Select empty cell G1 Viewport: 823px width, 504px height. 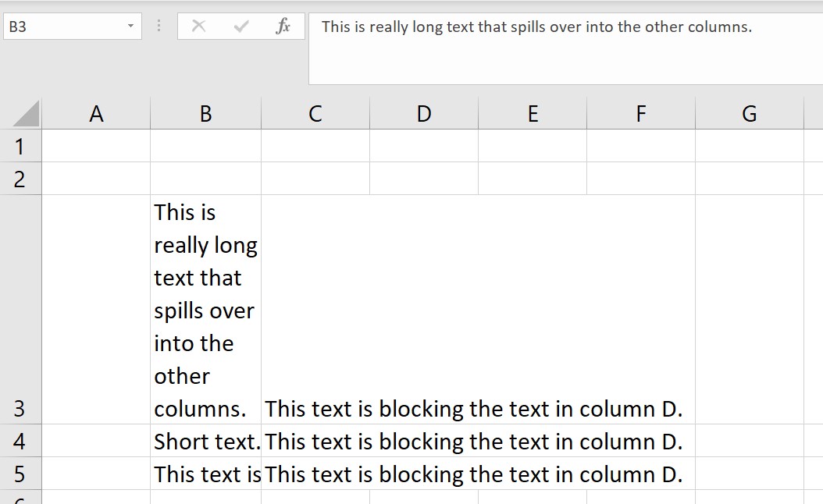[x=749, y=146]
